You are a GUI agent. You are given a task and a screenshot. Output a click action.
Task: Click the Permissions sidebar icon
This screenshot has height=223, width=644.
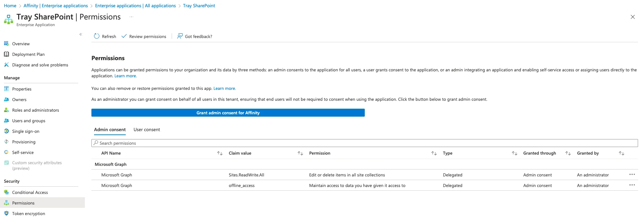pyautogui.click(x=6, y=203)
